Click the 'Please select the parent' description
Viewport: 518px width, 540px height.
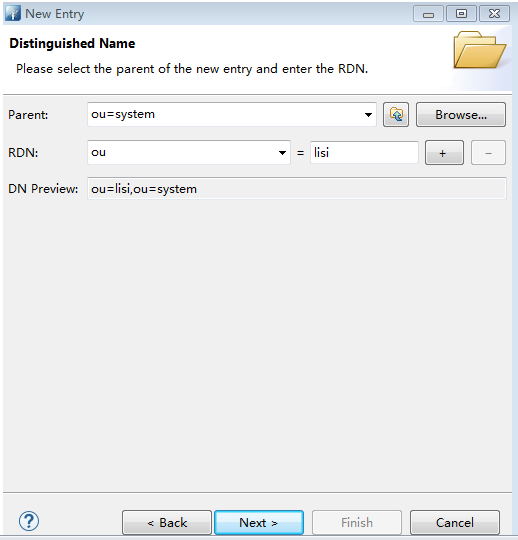click(x=192, y=69)
